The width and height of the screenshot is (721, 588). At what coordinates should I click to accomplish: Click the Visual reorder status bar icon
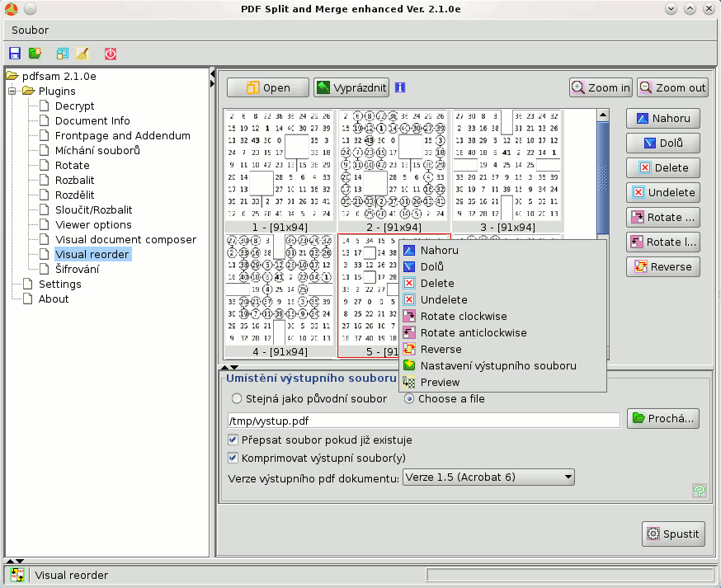coord(17,575)
